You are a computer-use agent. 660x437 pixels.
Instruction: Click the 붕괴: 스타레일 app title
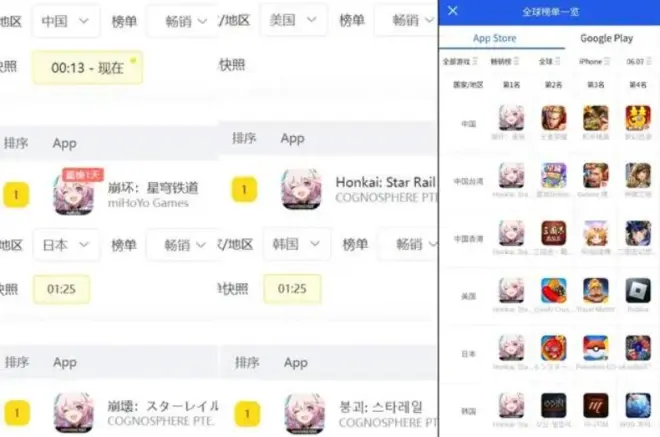coord(381,407)
